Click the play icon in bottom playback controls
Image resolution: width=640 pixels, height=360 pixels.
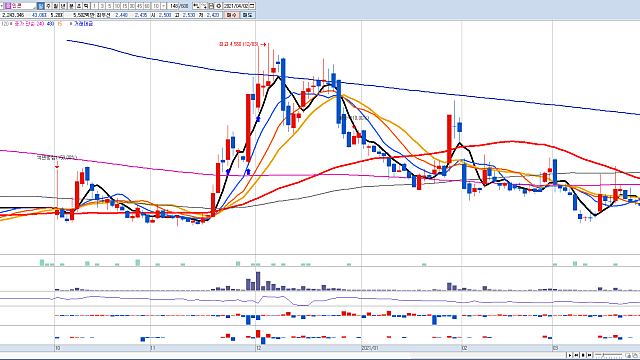[x=569, y=355]
